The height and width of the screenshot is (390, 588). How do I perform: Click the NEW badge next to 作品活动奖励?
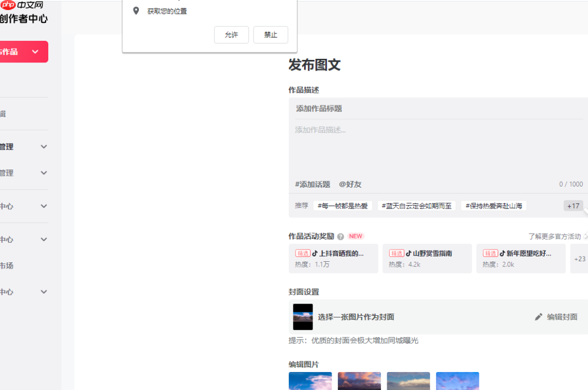(355, 236)
